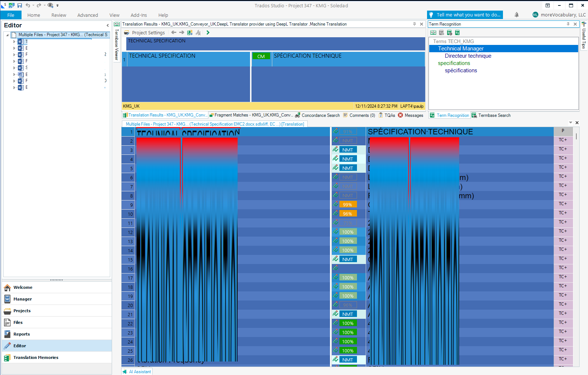
Task: Open the document tabs dropdown arrow
Action: point(570,123)
